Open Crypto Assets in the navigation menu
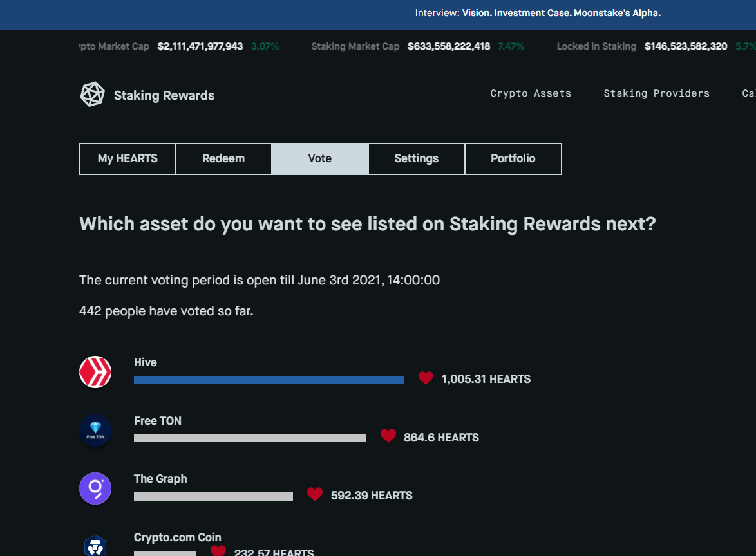 pyautogui.click(x=531, y=93)
